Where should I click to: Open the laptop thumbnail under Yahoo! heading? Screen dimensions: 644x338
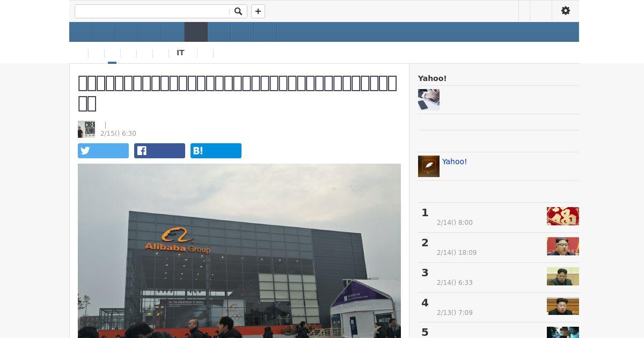[x=429, y=100]
